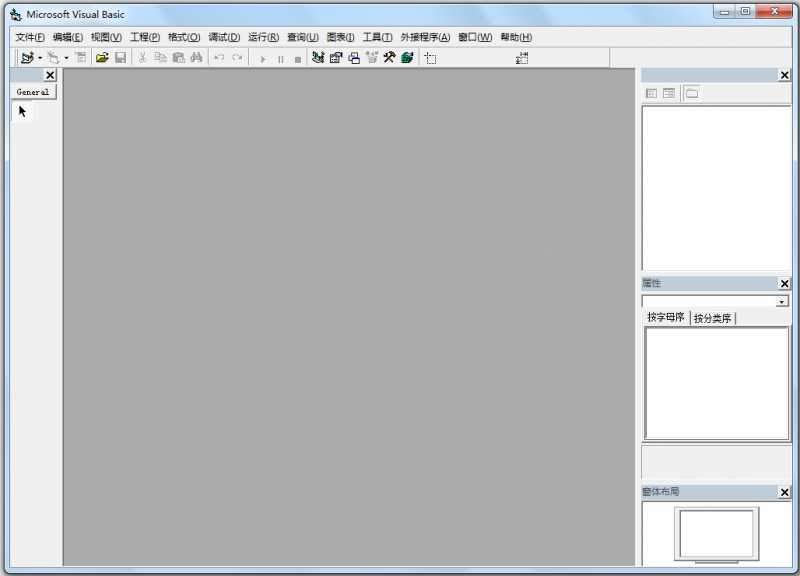The width and height of the screenshot is (800, 576).
Task: Open the Project Explorer toolbar icon
Action: [x=317, y=57]
